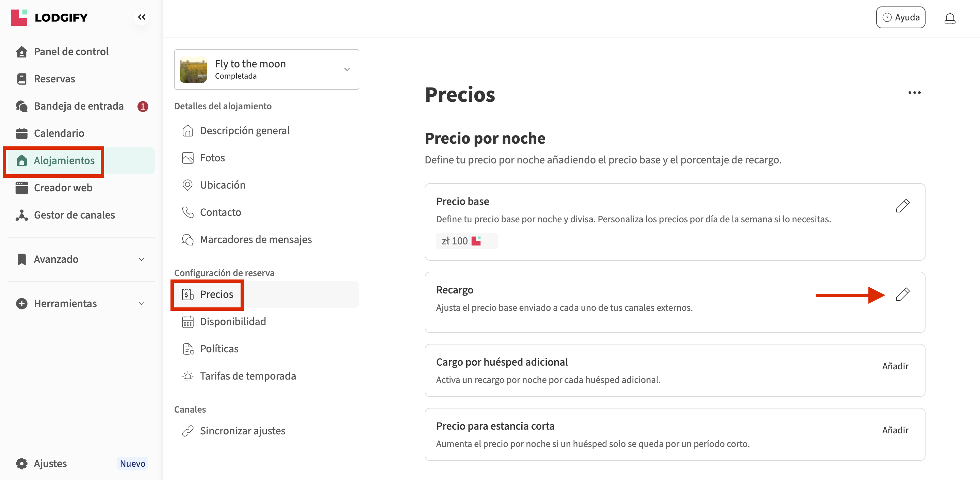The image size is (980, 480).
Task: Click the Lodgify logo
Action: pyautogui.click(x=49, y=17)
